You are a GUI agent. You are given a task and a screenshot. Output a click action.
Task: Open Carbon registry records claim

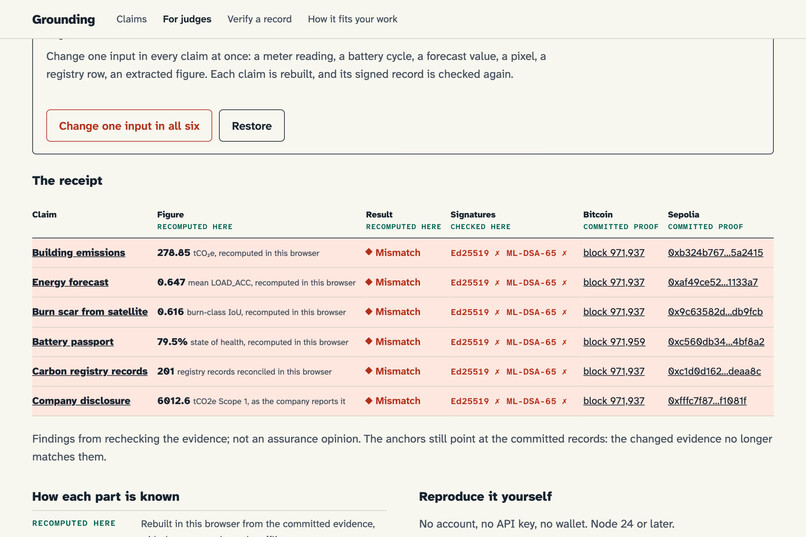[x=90, y=371]
